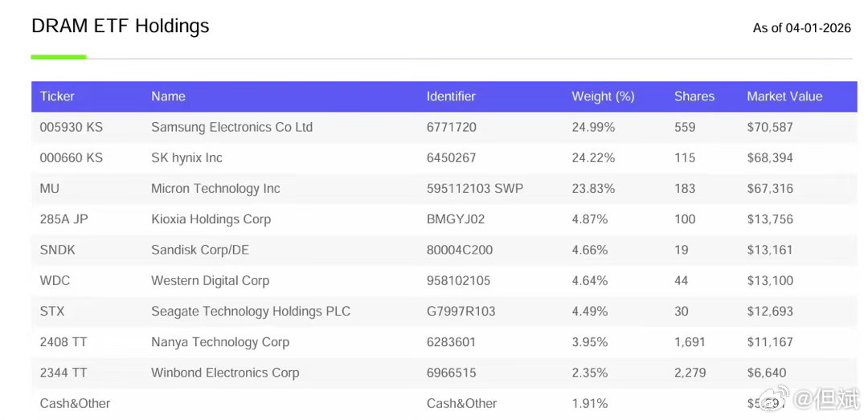Image resolution: width=868 pixels, height=420 pixels.
Task: Select SK hynix Inc name
Action: [x=186, y=157]
